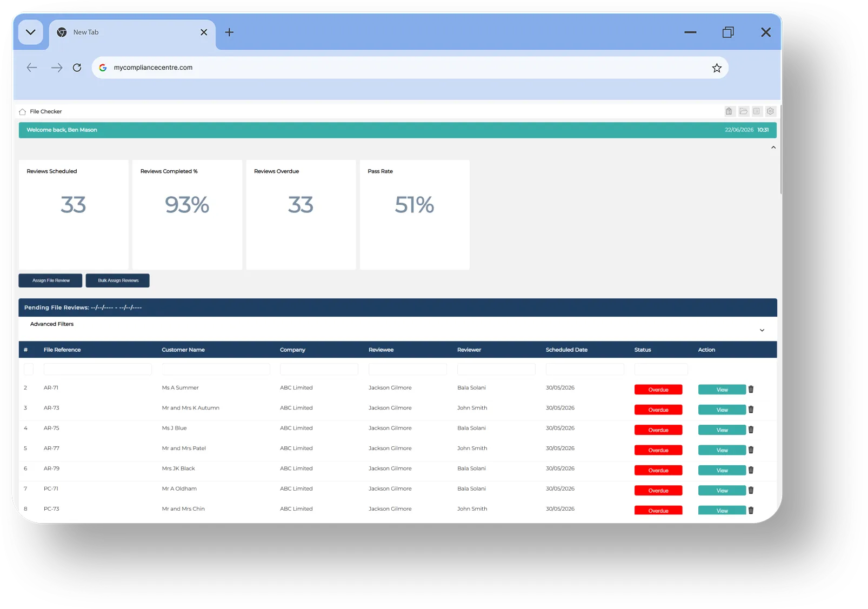Screen dimensions: 868x609
Task: View the AR-73 file review
Action: [722, 410]
